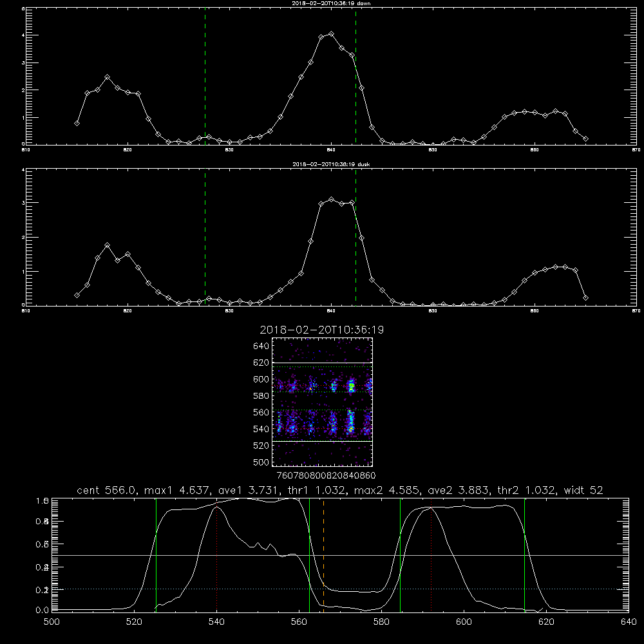Select the 620 label on the spectral image y-axis
644x644 pixels.
coord(261,363)
